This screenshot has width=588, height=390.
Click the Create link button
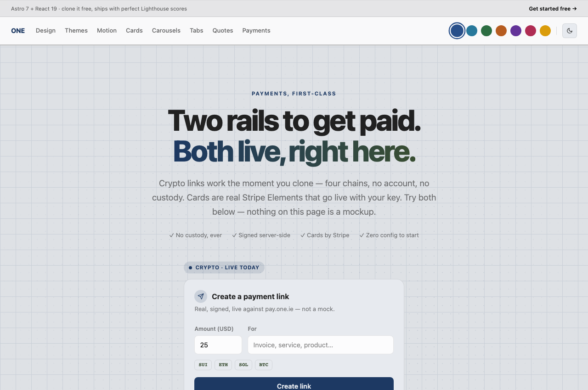[x=294, y=384]
